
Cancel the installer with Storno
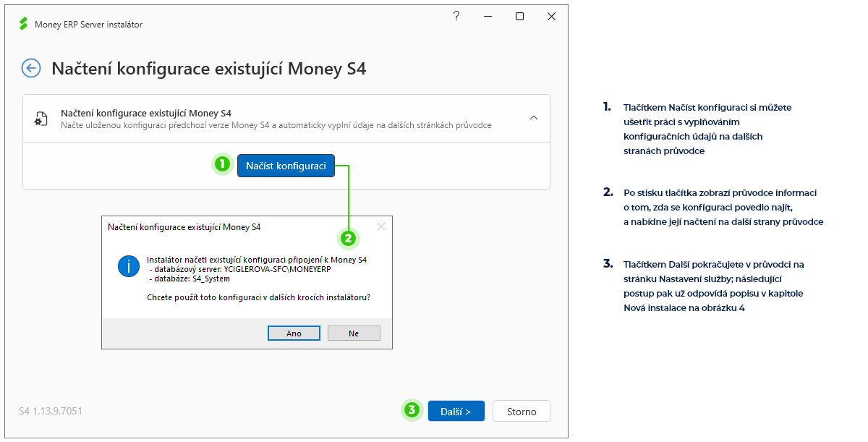pyautogui.click(x=522, y=411)
